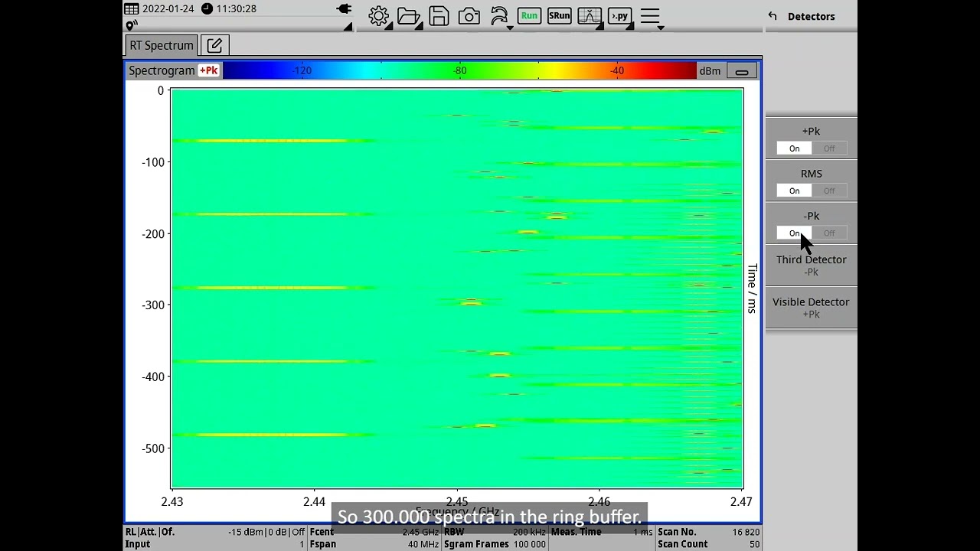Turn the +Pk detector Off
980x551 pixels.
829,148
